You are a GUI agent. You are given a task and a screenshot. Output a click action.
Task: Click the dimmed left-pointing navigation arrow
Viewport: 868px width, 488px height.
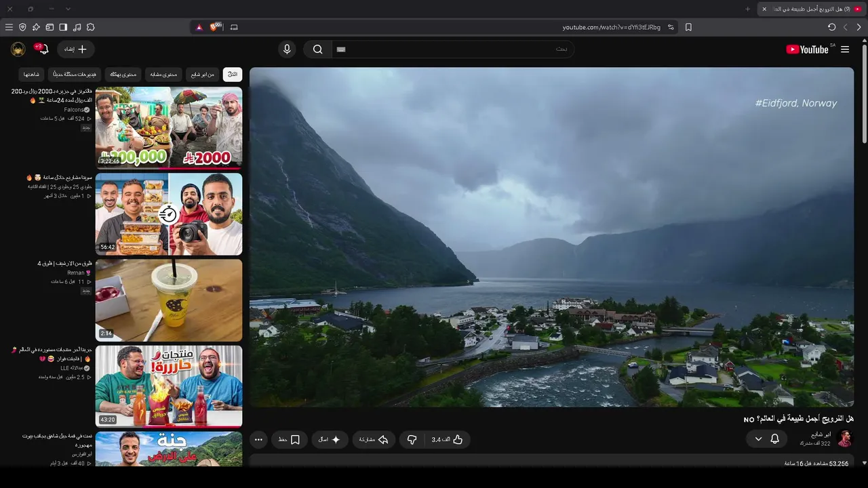coord(846,27)
